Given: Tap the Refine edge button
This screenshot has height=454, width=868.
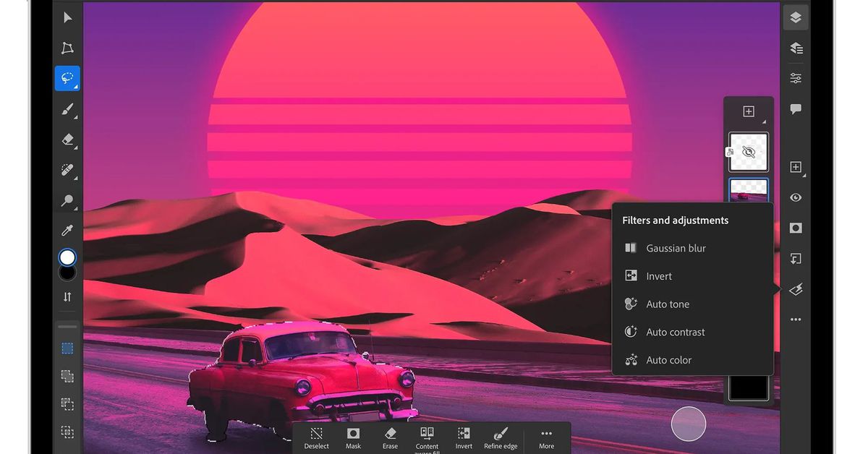Looking at the screenshot, I should click(x=500, y=434).
